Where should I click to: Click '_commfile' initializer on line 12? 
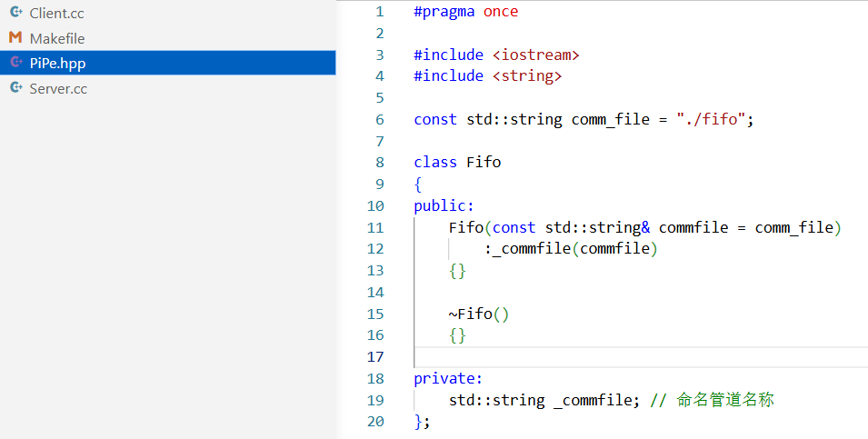[x=532, y=248]
